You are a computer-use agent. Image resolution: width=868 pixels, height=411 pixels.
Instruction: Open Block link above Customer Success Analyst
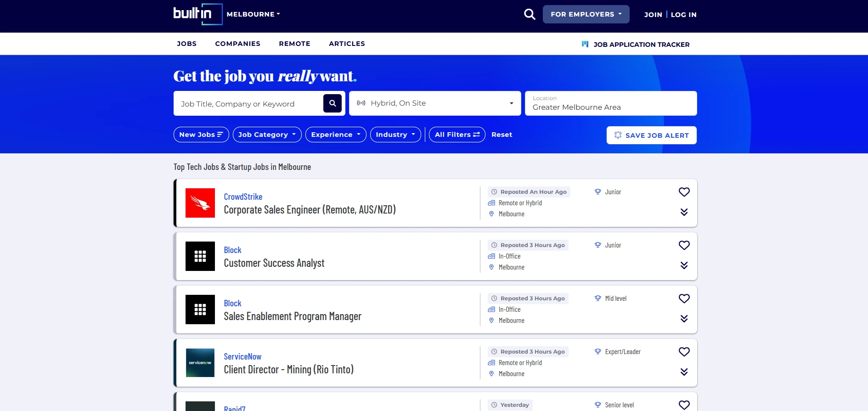232,250
